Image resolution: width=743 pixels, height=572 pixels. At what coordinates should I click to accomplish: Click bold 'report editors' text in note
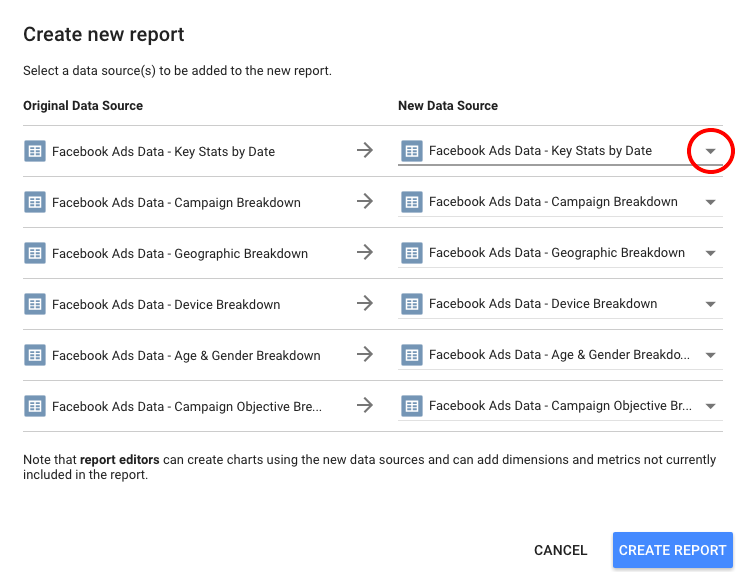(x=119, y=460)
